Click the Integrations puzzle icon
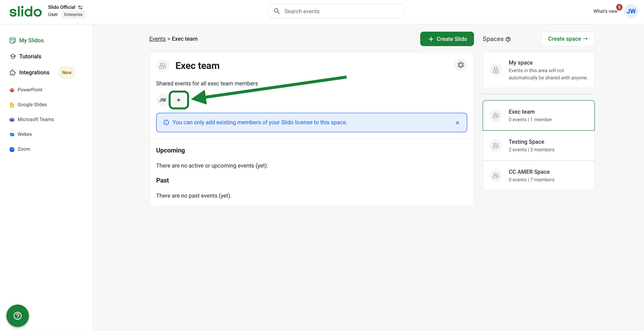644x331 pixels. tap(13, 73)
